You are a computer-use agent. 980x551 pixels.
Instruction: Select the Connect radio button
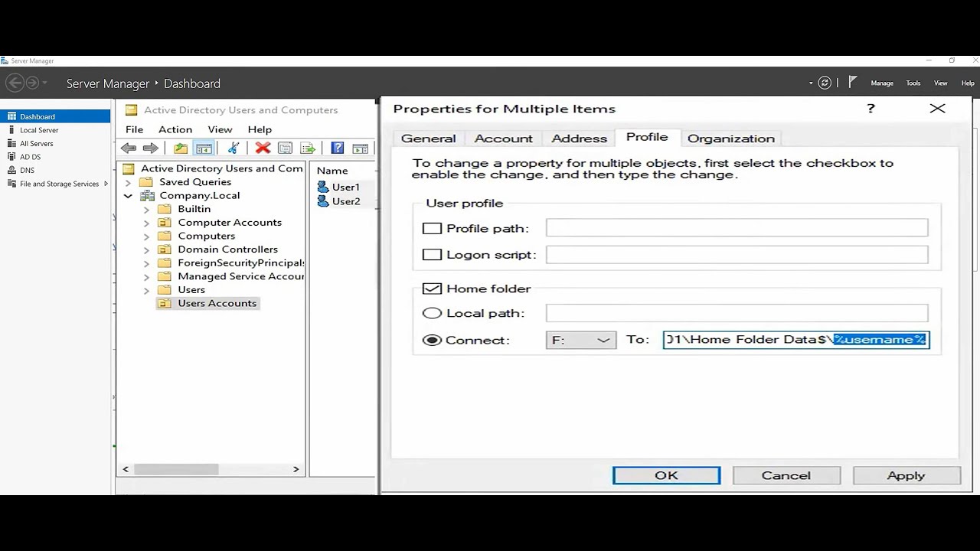point(432,340)
